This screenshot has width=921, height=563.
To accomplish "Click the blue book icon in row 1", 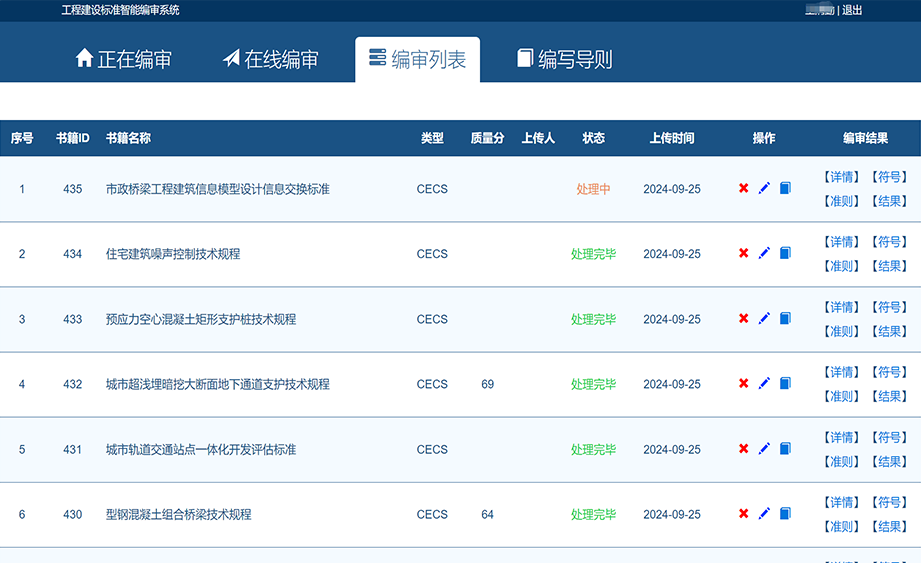I will [x=785, y=188].
